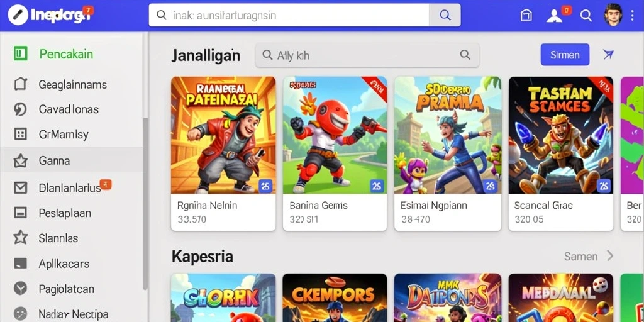Click the magnifier at right of Ally kih field
Image resolution: width=644 pixels, height=322 pixels.
tap(465, 55)
